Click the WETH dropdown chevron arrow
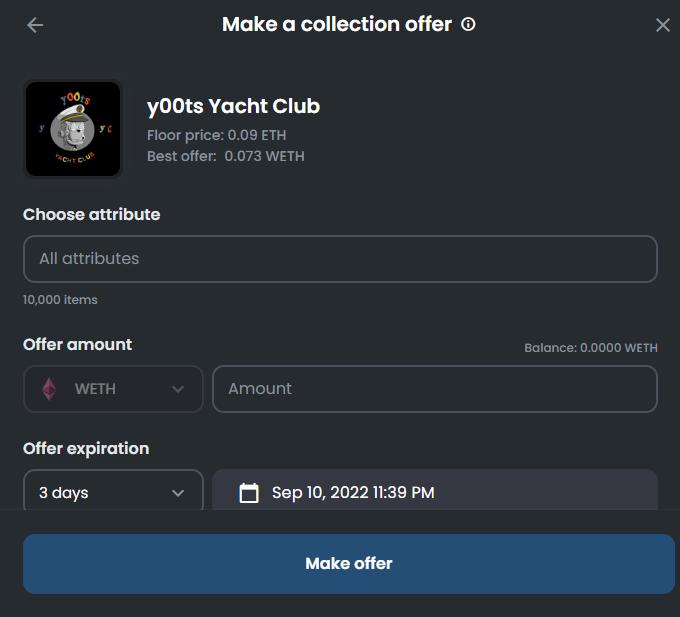680x617 pixels. (x=178, y=389)
